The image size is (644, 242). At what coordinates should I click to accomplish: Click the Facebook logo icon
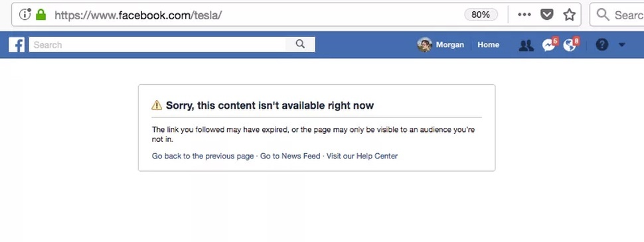17,44
